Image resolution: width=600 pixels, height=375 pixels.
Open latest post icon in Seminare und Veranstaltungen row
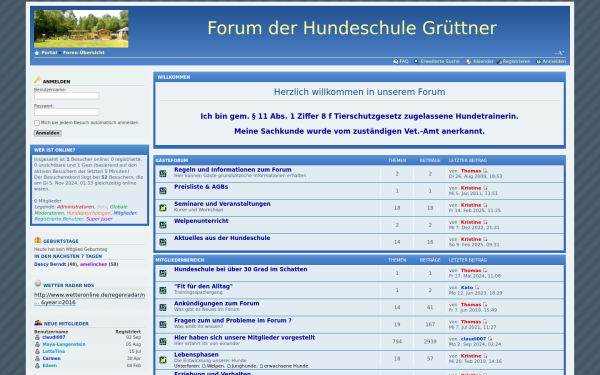click(485, 205)
